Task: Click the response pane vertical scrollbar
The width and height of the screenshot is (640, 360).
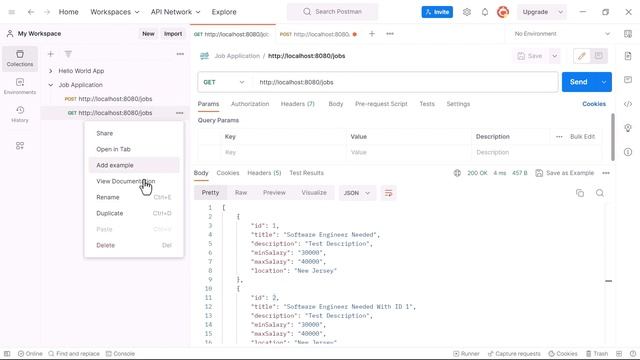Action: [x=609, y=281]
